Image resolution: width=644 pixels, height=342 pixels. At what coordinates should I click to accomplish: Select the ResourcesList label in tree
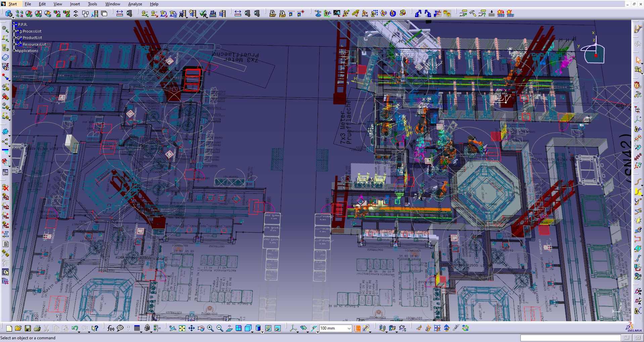click(34, 44)
